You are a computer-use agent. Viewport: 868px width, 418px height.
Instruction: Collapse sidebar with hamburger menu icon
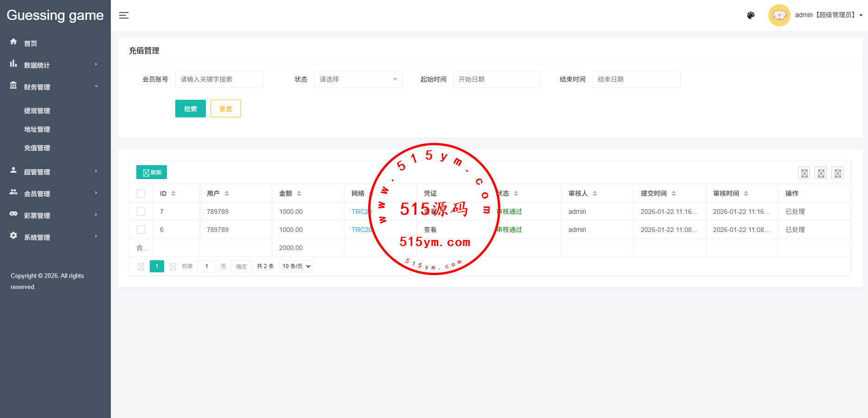point(124,15)
